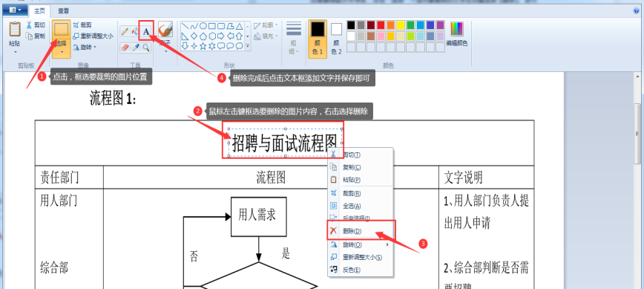Click the Copy (复制) button in ribbon
644x289 pixels.
coord(36,36)
